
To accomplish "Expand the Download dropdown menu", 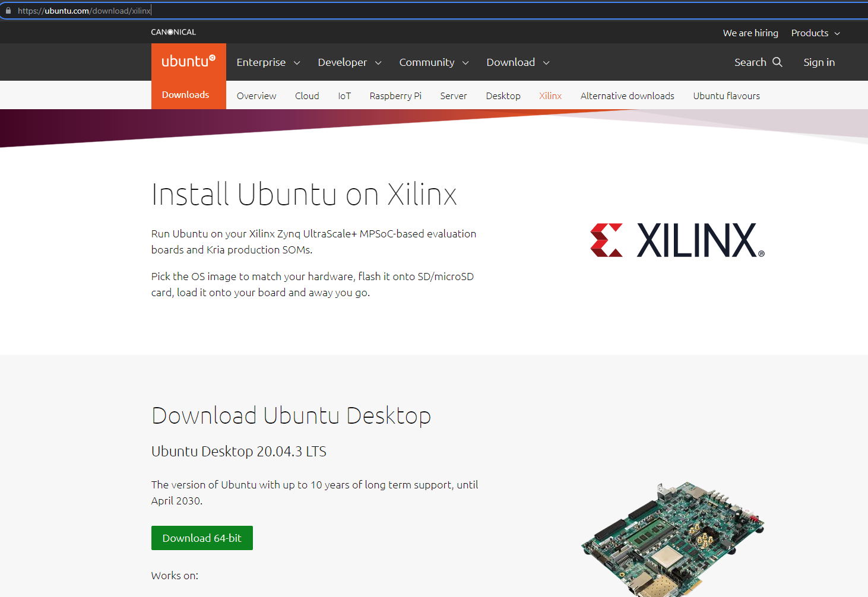I will click(518, 62).
